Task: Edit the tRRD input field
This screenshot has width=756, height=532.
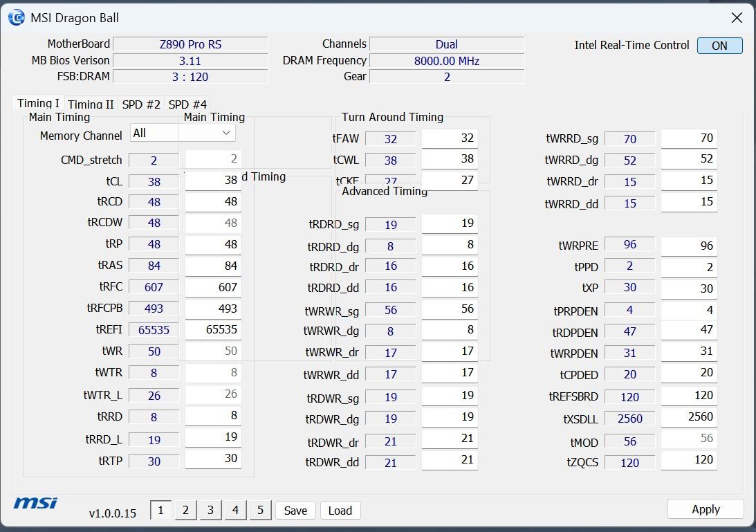Action: 213,416
